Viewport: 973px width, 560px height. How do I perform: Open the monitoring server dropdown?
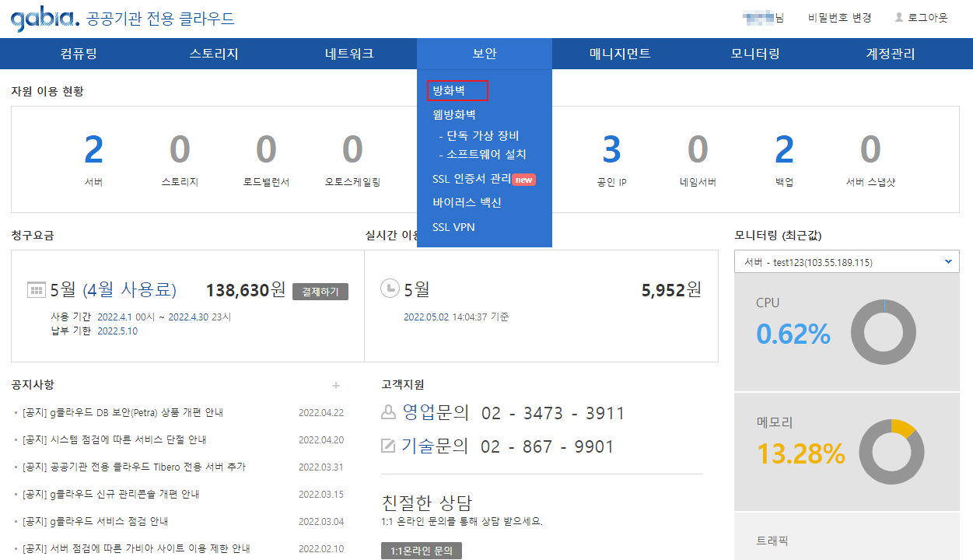(846, 262)
